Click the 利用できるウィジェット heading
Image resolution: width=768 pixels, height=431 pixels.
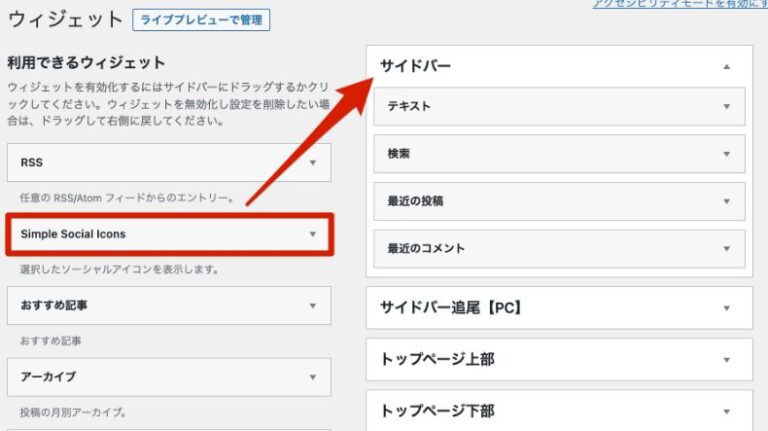click(86, 63)
